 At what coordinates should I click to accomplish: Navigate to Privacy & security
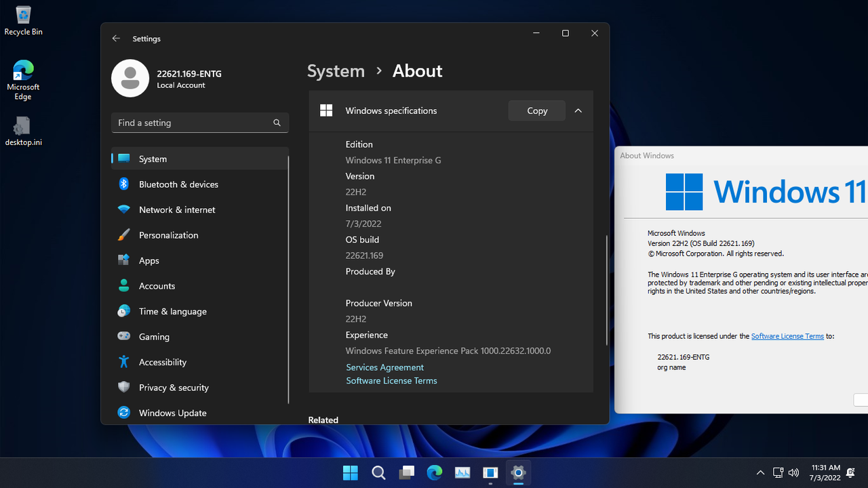pos(174,388)
